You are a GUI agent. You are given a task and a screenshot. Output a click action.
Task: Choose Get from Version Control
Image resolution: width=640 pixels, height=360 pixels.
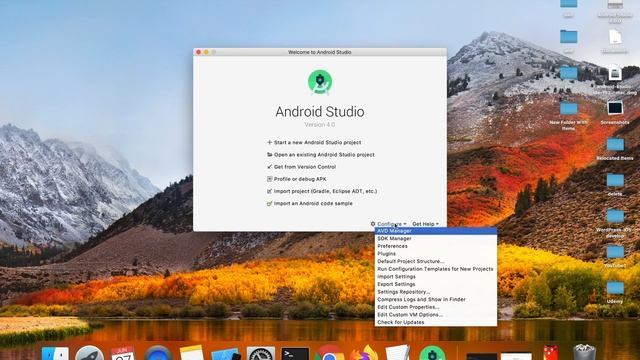point(305,167)
